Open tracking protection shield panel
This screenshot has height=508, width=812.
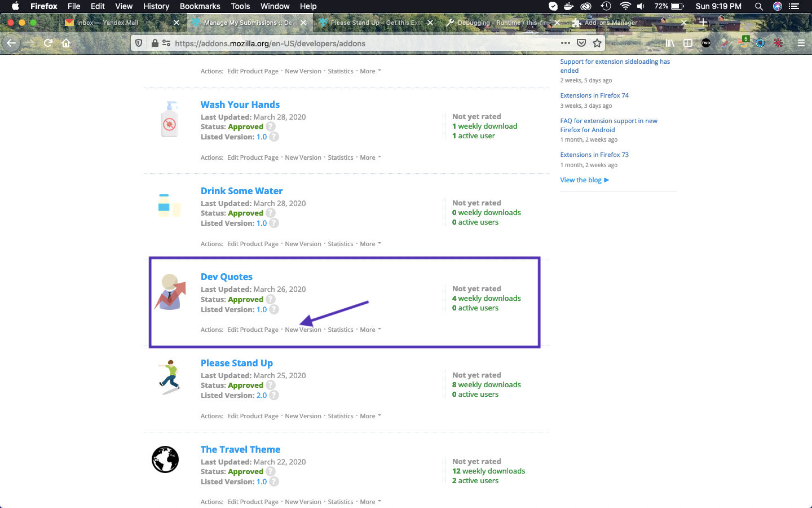pos(139,43)
